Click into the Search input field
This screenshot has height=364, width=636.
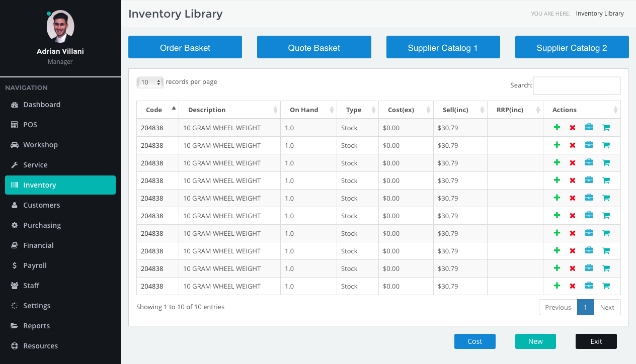[x=577, y=85]
